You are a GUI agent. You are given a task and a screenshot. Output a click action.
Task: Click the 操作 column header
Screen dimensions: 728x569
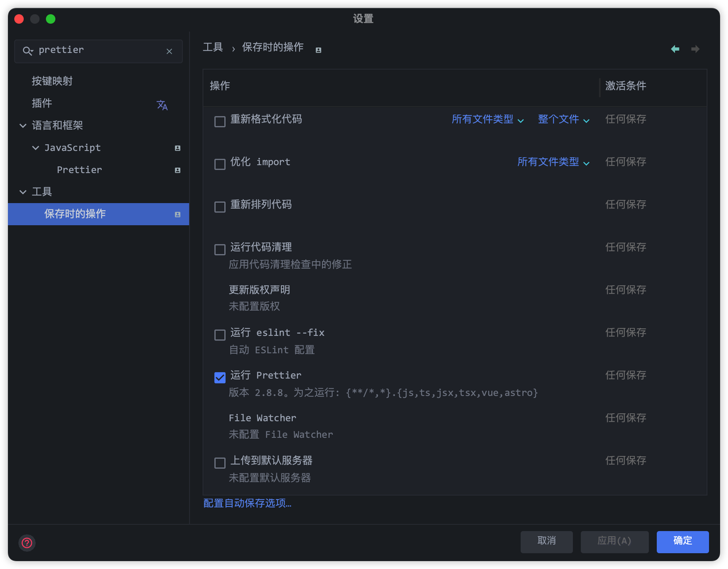(220, 86)
